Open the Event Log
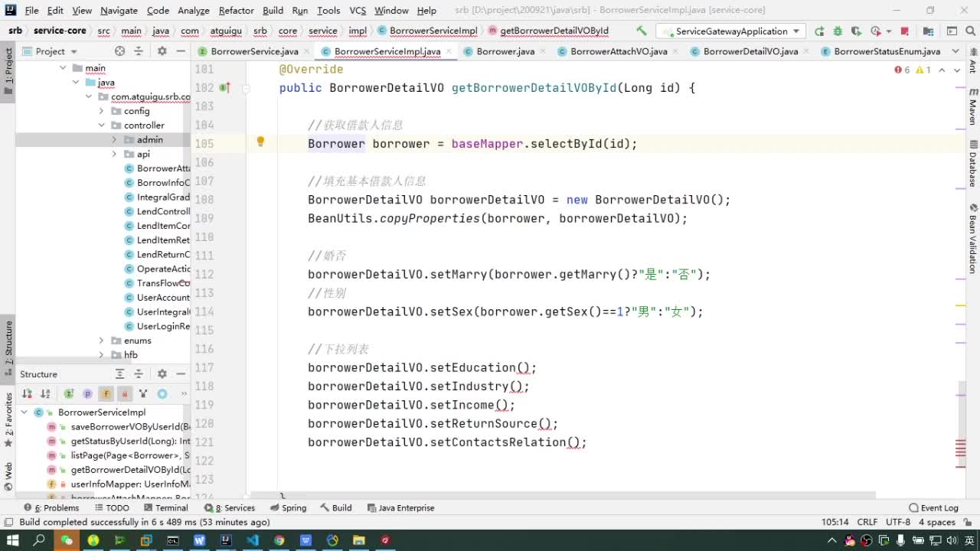This screenshot has height=551, width=980. click(x=933, y=508)
